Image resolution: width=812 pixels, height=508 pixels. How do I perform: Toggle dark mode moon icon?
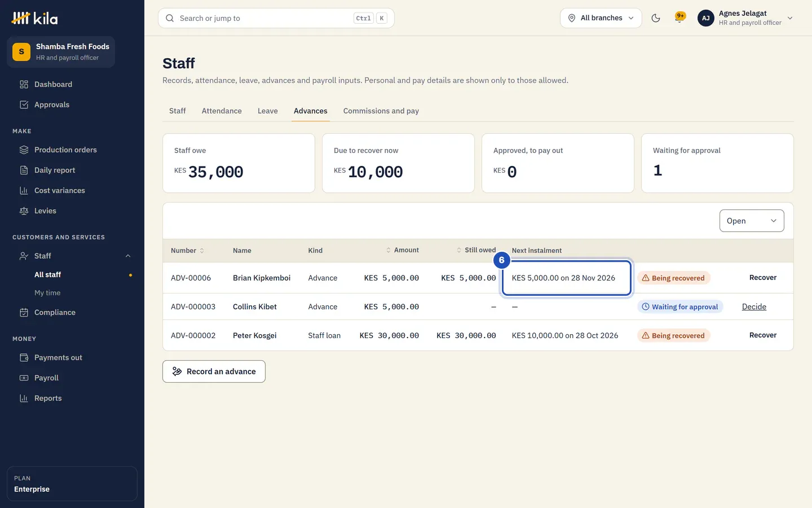(x=656, y=18)
